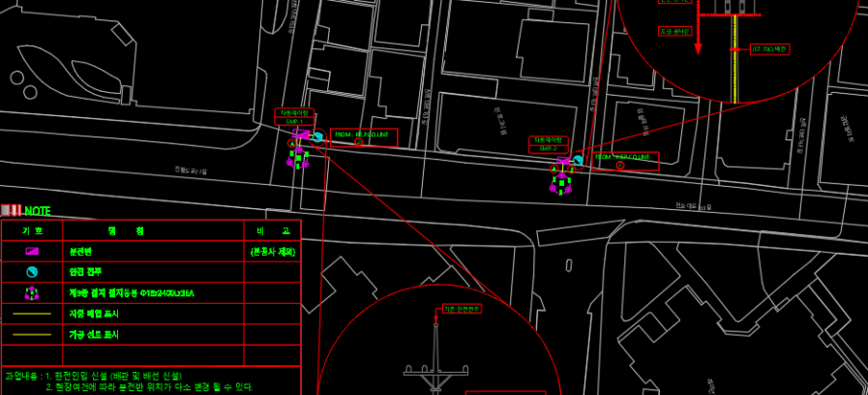Click the SMP-2 label box
Screen dimensions: 868x395
tap(549, 144)
